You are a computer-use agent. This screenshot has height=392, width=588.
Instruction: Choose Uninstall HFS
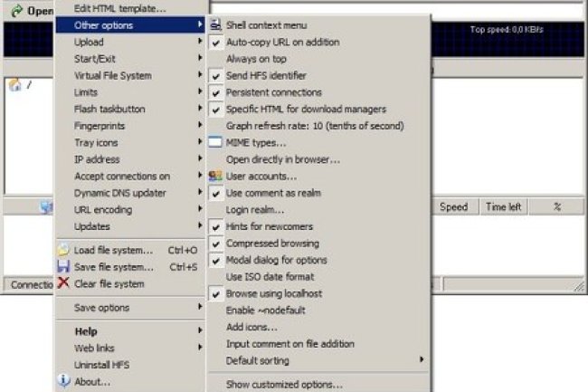130,365
